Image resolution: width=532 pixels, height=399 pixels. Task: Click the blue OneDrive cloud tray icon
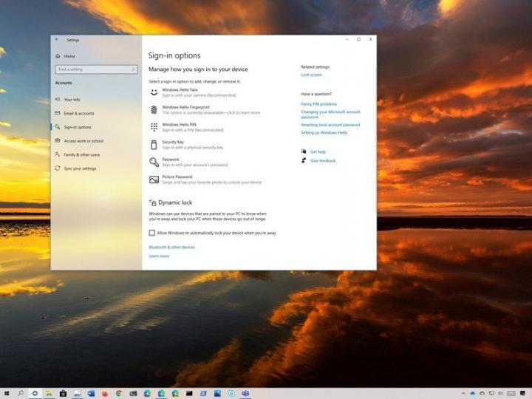point(473,394)
